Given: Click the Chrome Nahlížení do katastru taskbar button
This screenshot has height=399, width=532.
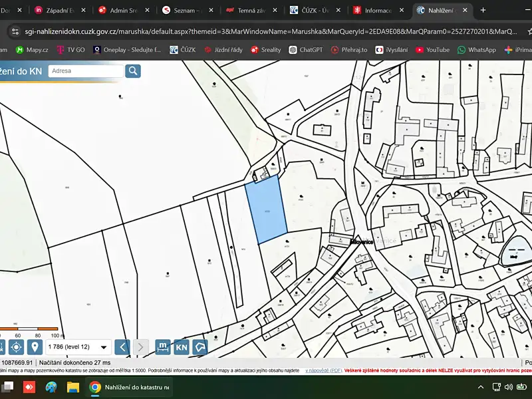Looking at the screenshot, I should click(x=129, y=387).
